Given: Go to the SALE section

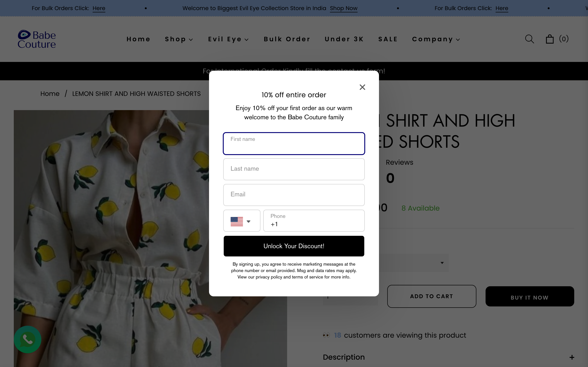Looking at the screenshot, I should click(387, 39).
